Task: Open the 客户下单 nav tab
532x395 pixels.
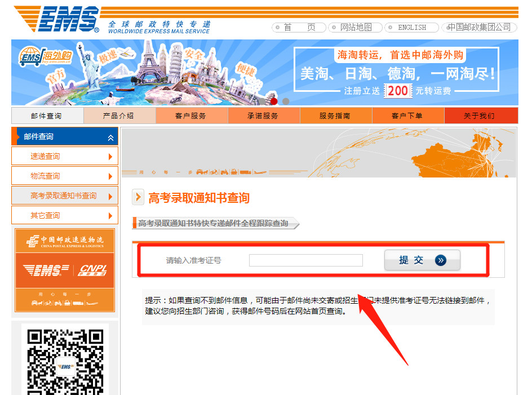Action: click(408, 116)
